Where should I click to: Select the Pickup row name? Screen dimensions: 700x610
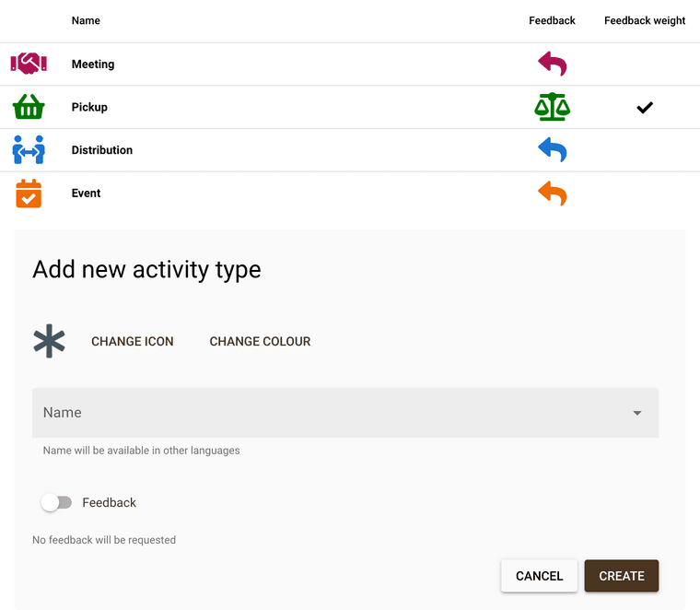pos(89,107)
